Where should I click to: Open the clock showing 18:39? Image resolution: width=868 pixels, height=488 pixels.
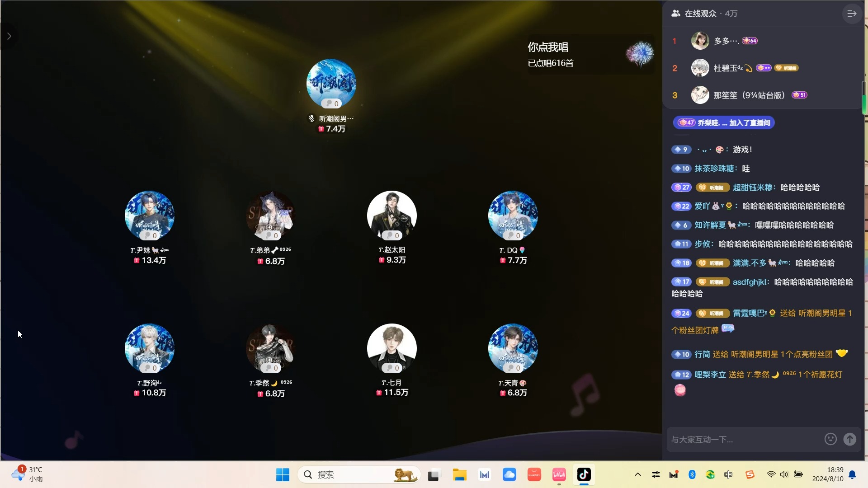828,474
